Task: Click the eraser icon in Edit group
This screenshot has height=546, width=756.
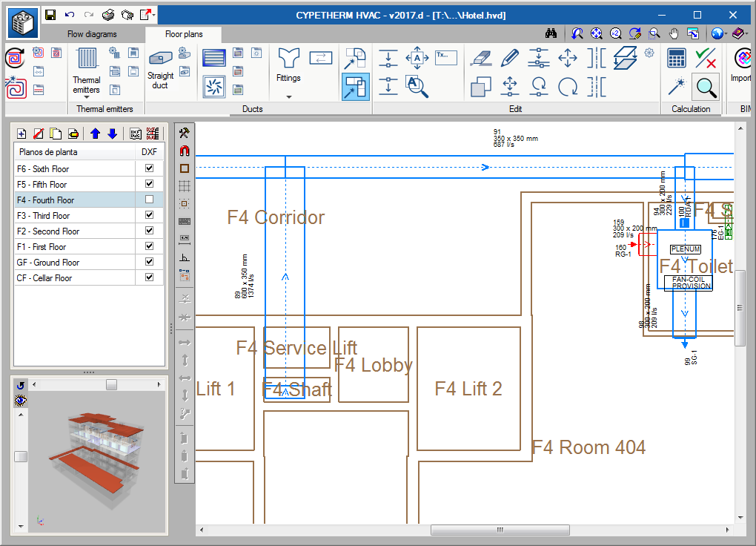Action: [x=481, y=58]
